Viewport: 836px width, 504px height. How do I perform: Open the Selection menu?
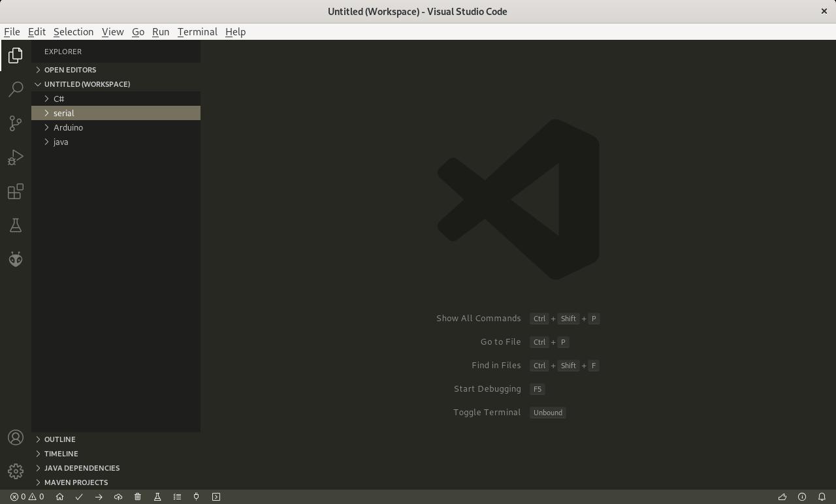pyautogui.click(x=73, y=32)
